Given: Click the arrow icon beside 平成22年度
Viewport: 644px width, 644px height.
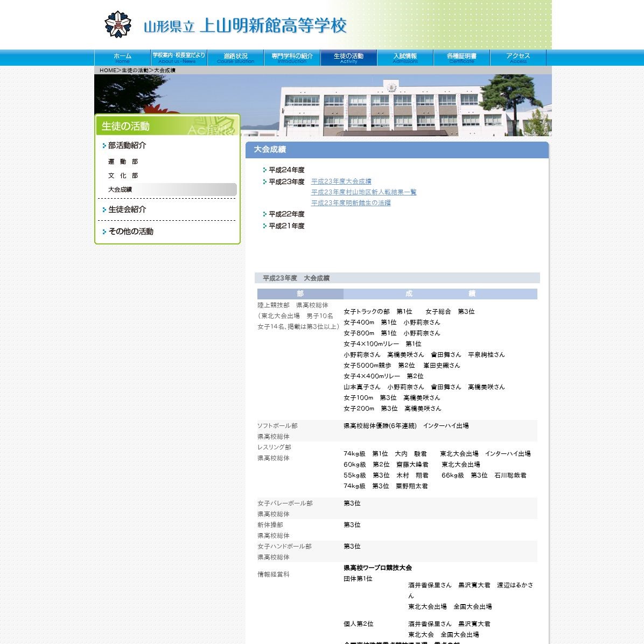Looking at the screenshot, I should pos(265,214).
